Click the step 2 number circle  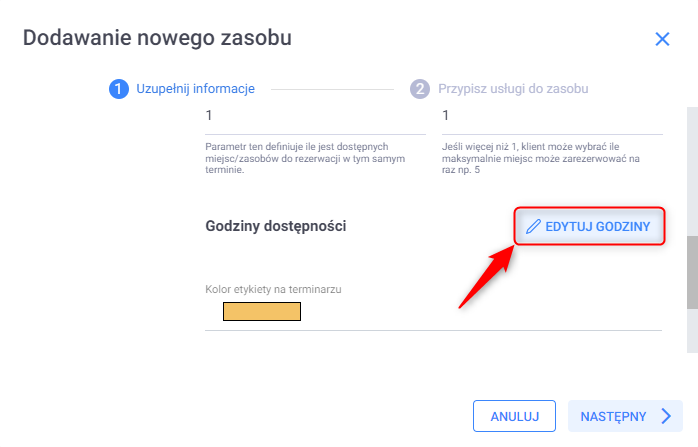click(420, 88)
